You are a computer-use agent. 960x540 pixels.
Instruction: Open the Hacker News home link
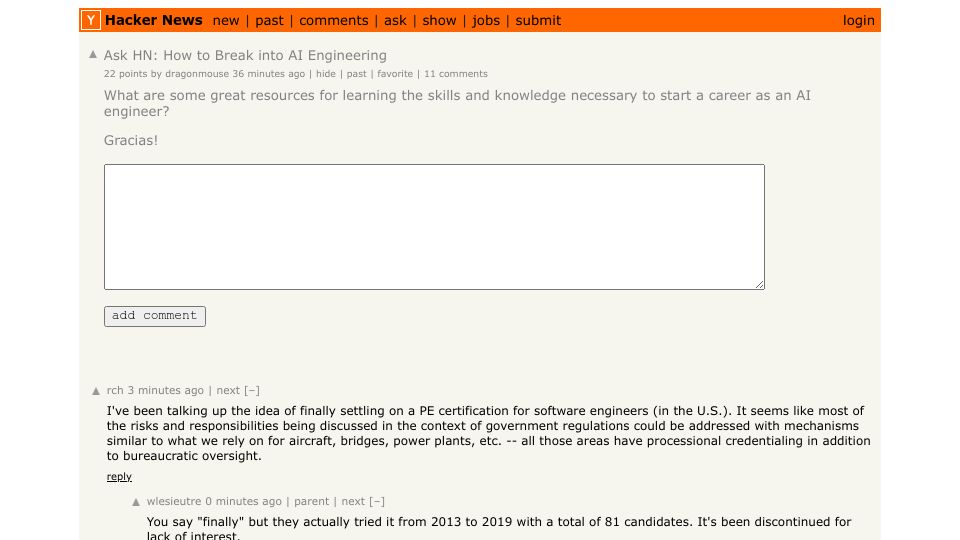click(154, 20)
